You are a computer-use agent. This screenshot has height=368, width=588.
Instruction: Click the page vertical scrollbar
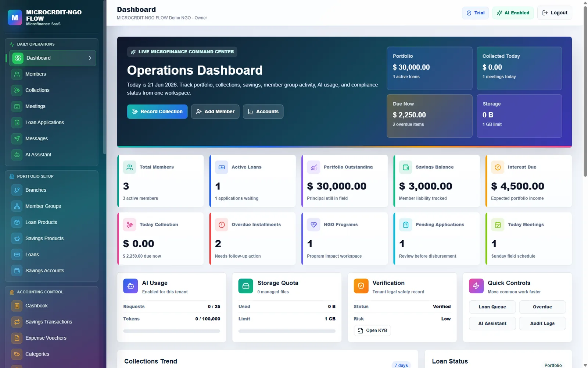coord(585,92)
